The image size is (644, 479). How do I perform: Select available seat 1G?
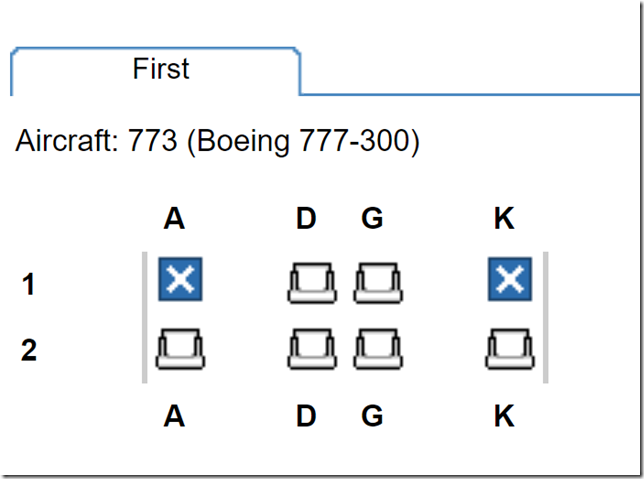378,283
